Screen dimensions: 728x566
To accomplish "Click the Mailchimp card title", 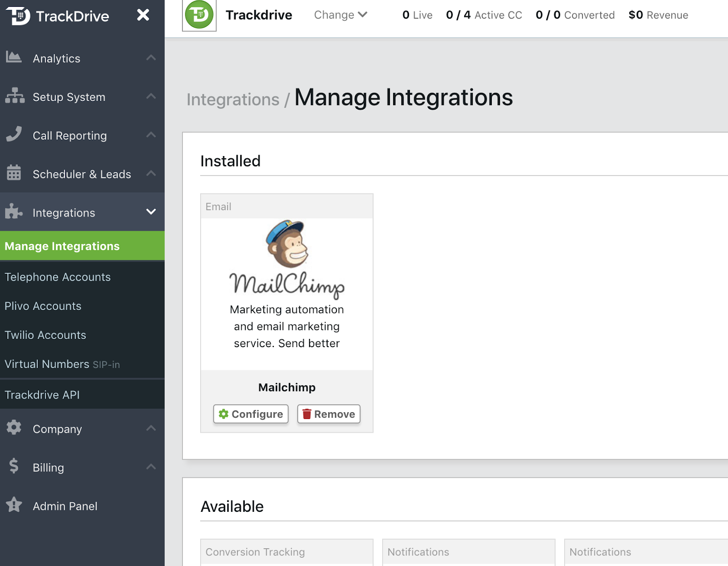I will point(287,387).
